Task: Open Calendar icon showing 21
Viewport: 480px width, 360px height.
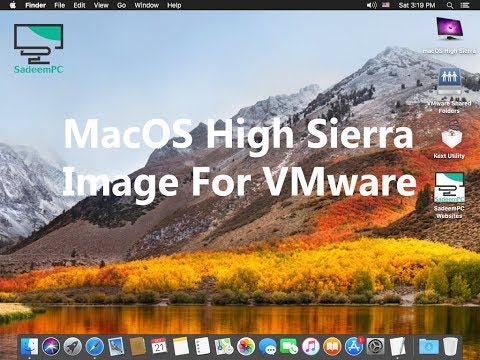Action: [159, 347]
